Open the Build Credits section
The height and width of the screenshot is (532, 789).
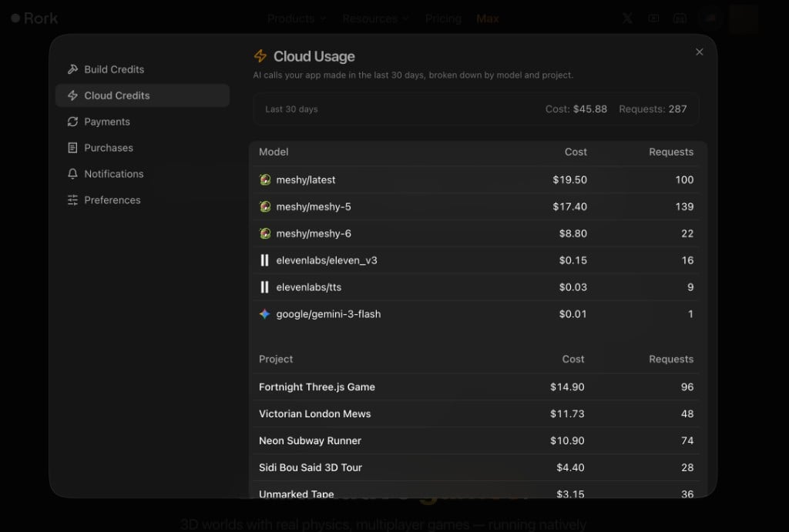(x=143, y=69)
